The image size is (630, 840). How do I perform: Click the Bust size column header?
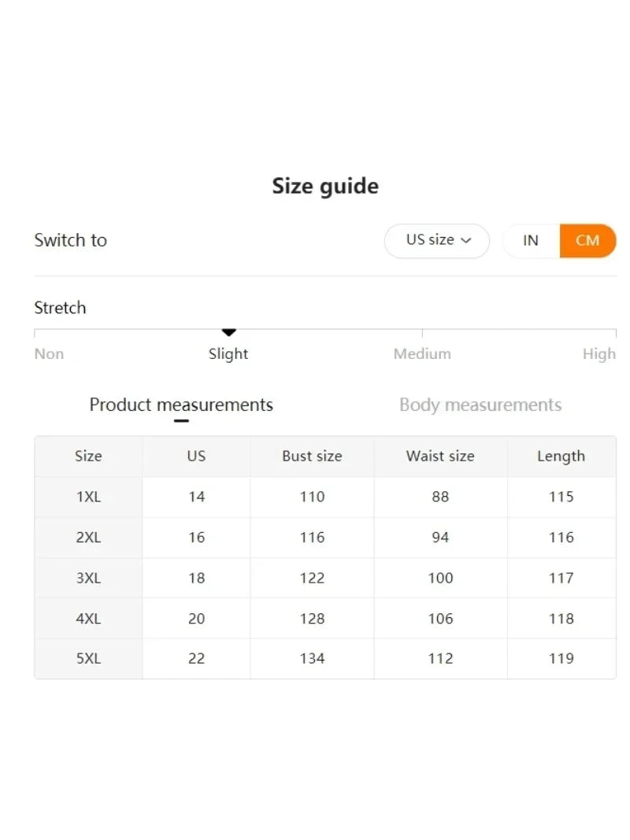[312, 456]
